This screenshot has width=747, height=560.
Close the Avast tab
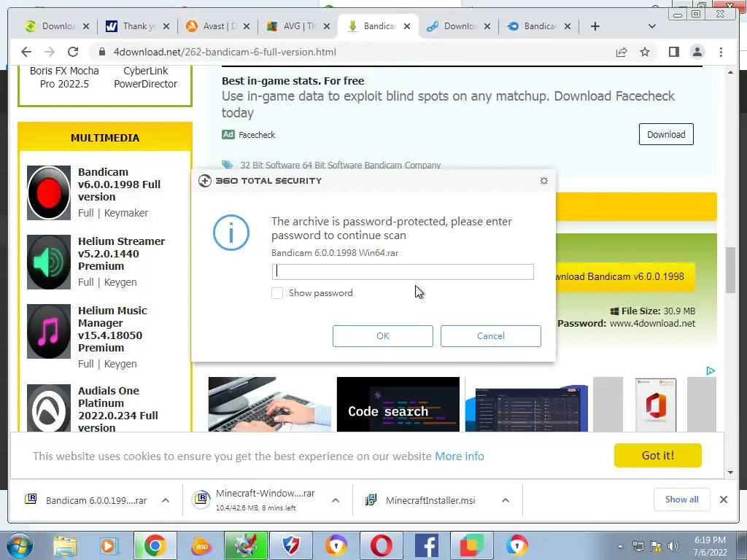coord(247,27)
